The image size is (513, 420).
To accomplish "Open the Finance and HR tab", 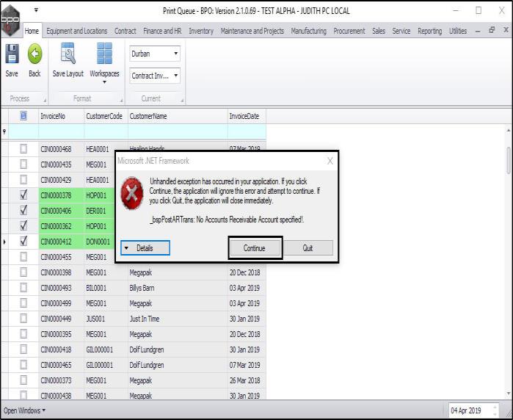I will pyautogui.click(x=162, y=31).
